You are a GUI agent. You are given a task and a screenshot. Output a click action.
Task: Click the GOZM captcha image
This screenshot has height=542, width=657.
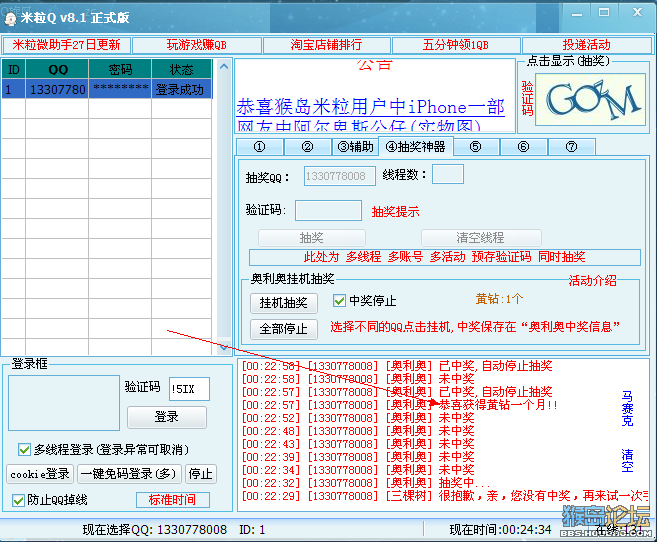(x=590, y=99)
